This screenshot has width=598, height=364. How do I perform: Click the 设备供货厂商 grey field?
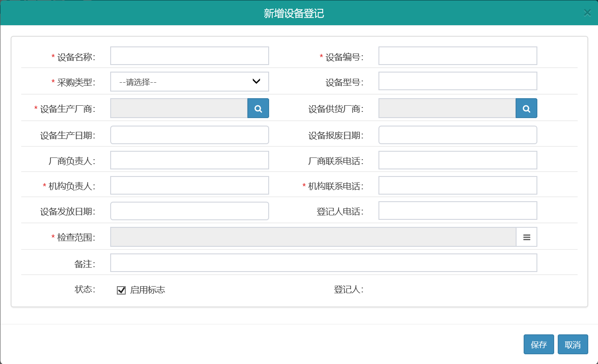pyautogui.click(x=447, y=108)
